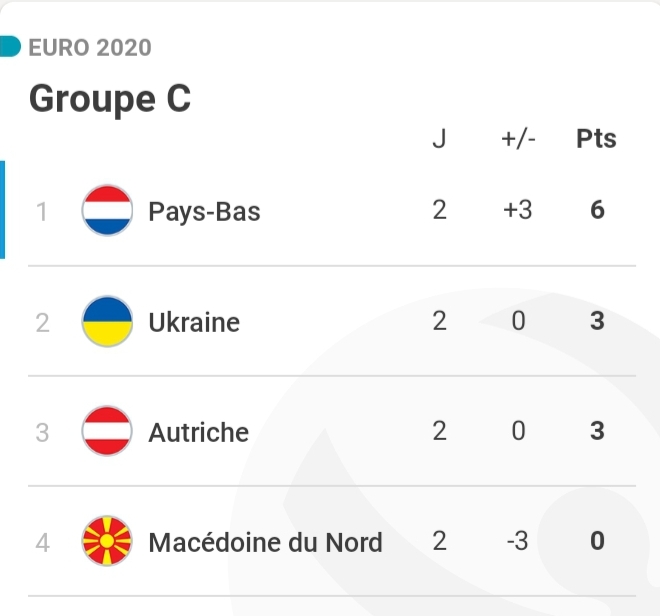Click the North Macedonia flag icon
This screenshot has width=660, height=616.
coord(107,542)
